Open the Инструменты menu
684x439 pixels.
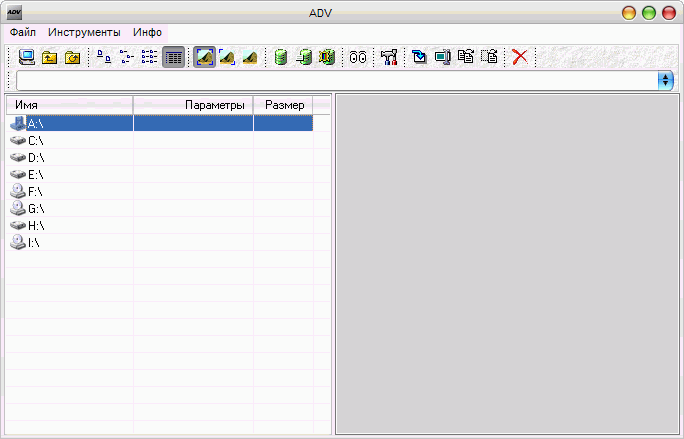84,33
